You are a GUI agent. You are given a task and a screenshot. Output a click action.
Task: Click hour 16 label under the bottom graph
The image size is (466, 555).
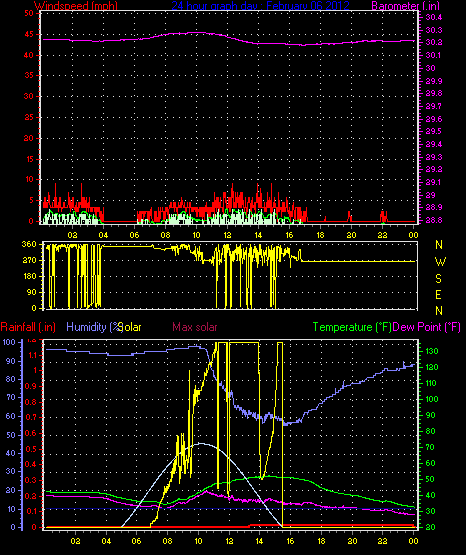click(x=290, y=541)
